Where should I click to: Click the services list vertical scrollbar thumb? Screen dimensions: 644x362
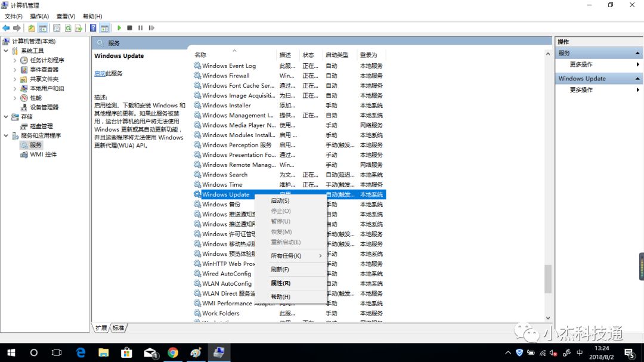click(x=548, y=279)
